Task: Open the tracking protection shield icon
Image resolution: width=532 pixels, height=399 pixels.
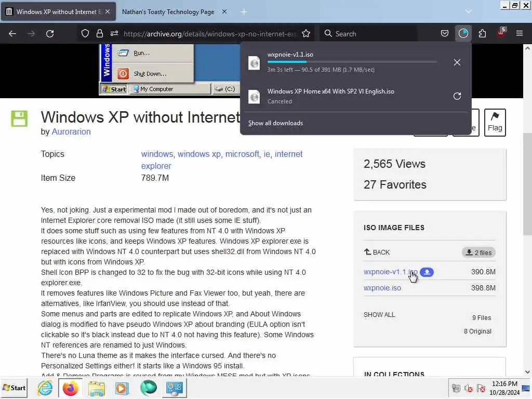Action: (x=85, y=34)
